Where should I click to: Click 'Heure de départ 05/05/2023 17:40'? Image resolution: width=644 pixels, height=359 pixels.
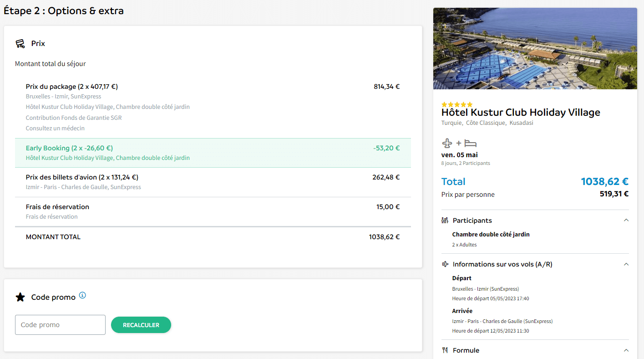click(491, 299)
